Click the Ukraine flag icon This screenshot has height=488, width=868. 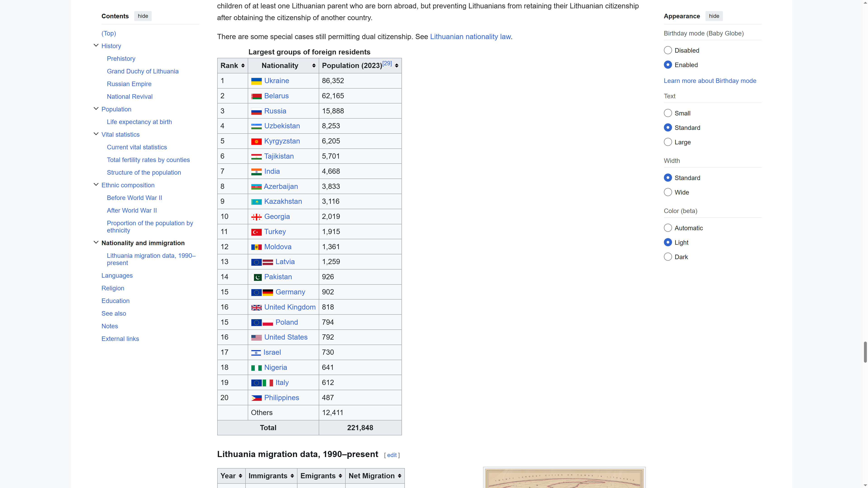pos(256,81)
